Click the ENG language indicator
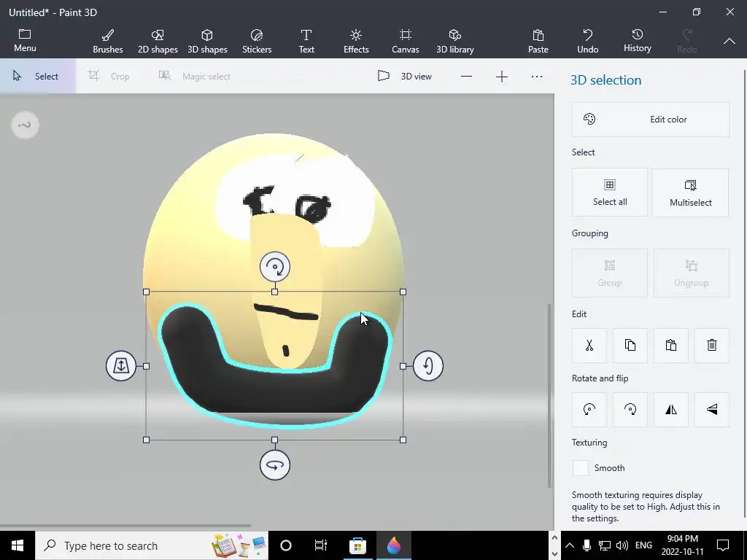Screen dimensions: 747x560 pyautogui.click(x=643, y=545)
